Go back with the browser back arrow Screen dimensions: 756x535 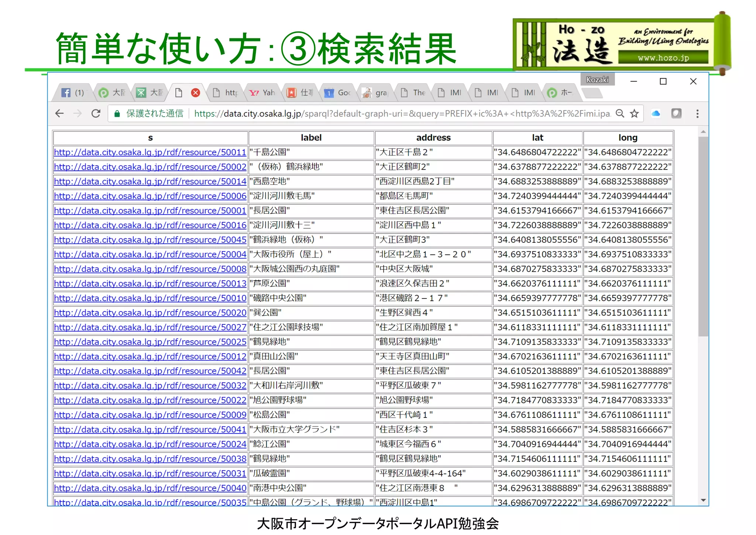tap(59, 113)
